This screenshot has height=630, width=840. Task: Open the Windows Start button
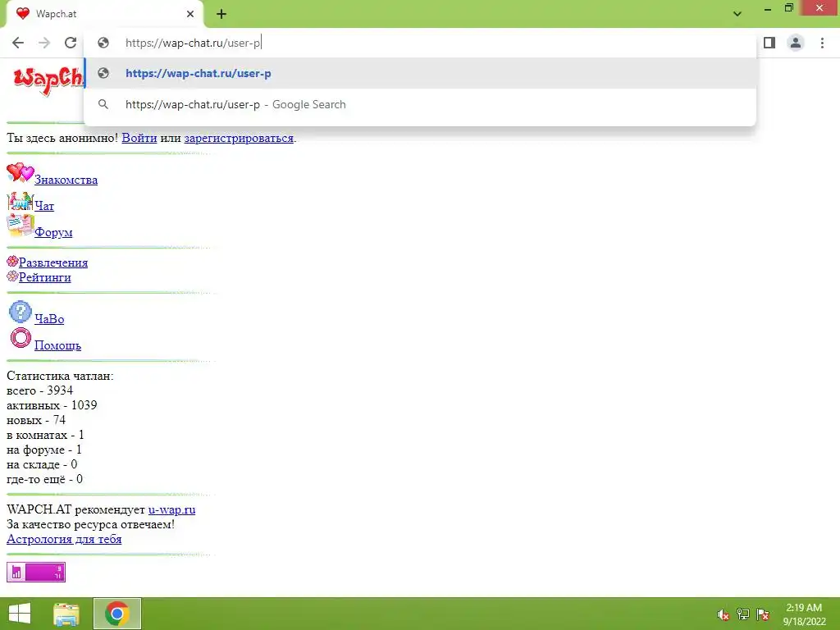tap(20, 614)
